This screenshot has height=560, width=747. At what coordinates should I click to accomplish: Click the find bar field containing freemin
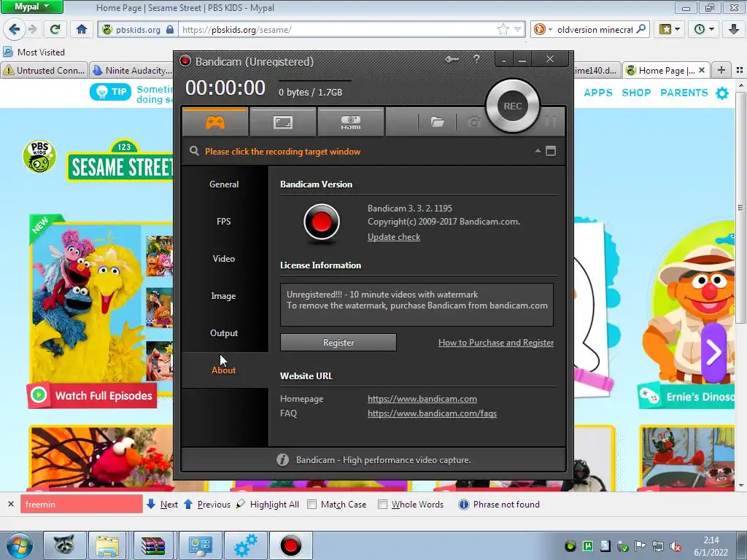point(82,504)
